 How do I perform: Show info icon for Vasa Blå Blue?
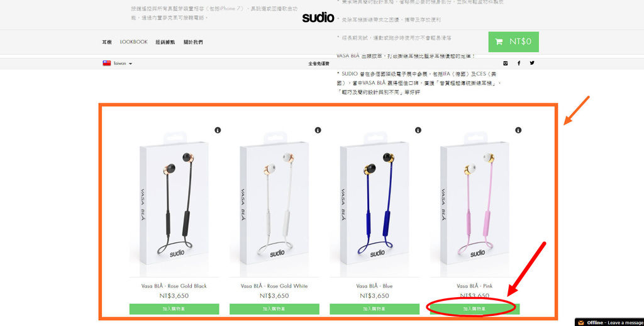click(x=418, y=130)
